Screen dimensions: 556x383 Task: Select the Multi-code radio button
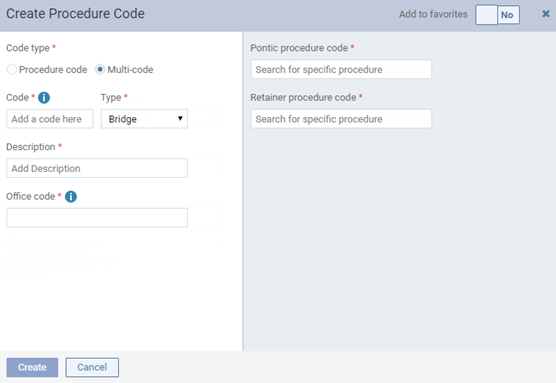pyautogui.click(x=100, y=70)
